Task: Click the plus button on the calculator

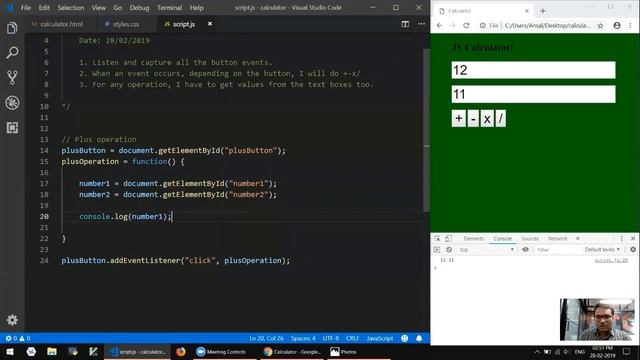Action: [x=459, y=118]
